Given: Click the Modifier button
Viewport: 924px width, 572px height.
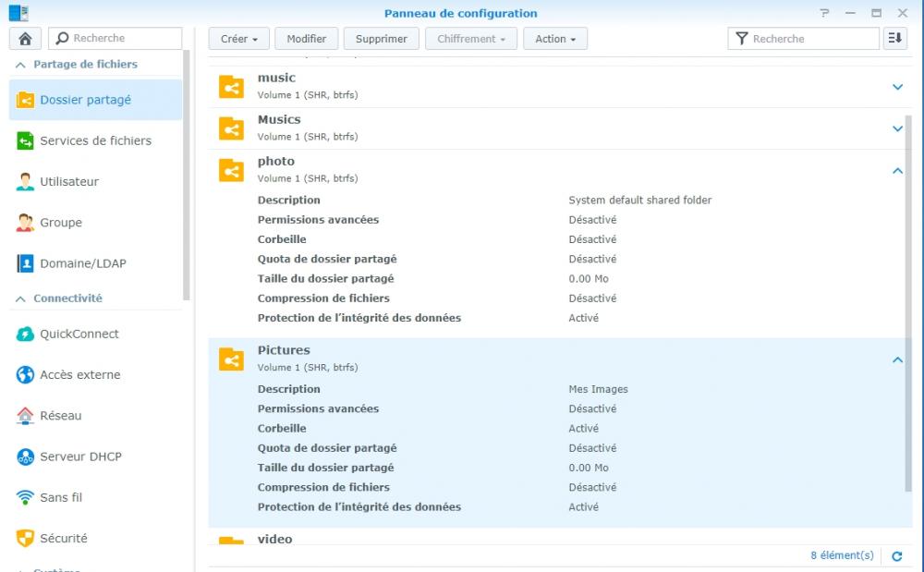Looking at the screenshot, I should pos(306,39).
